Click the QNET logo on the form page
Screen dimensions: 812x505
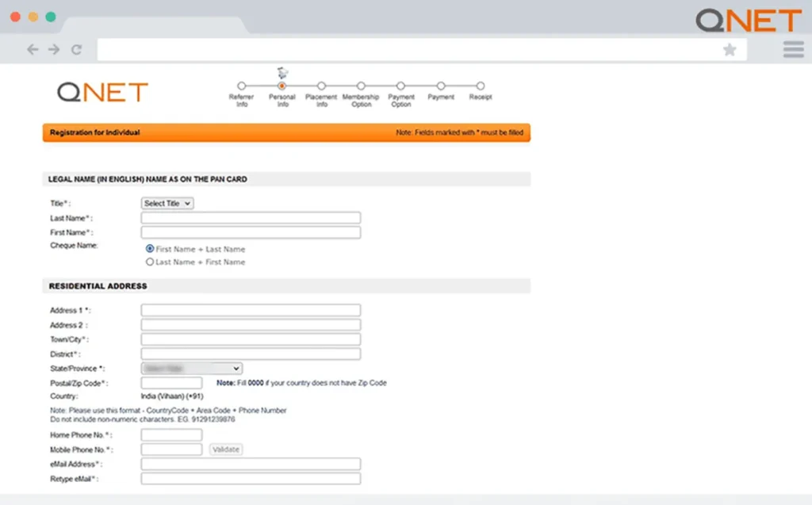[101, 92]
